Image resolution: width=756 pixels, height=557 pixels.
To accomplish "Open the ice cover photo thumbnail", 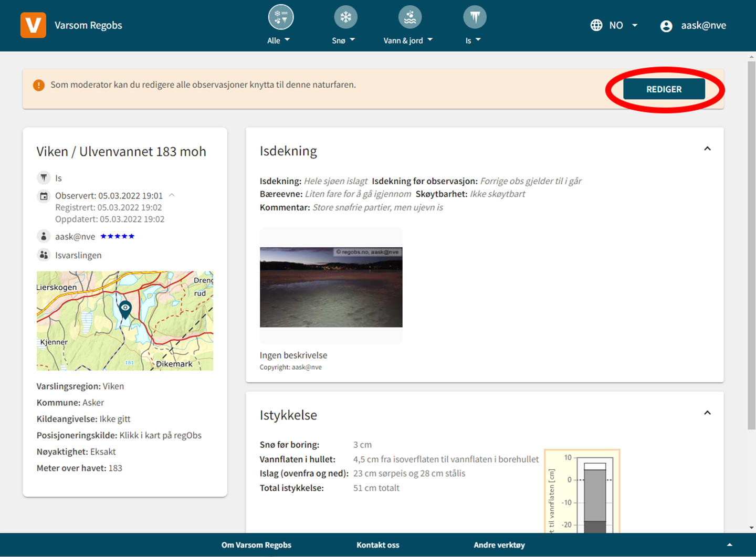I will 331,287.
